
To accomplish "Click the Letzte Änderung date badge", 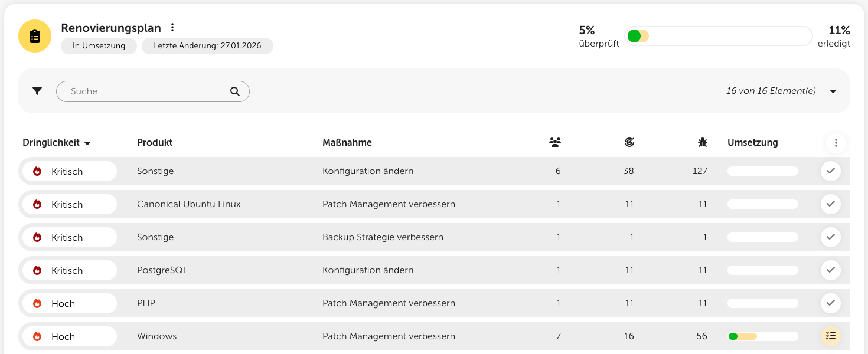I will [207, 46].
